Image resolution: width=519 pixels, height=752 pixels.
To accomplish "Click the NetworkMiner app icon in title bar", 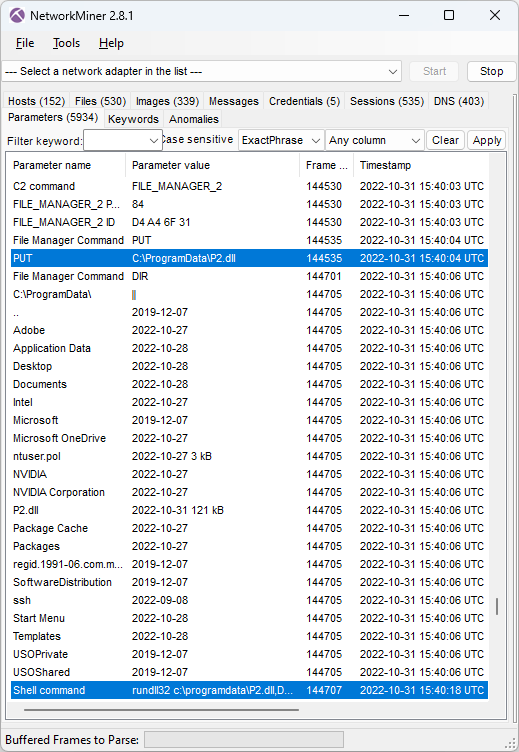I will (17, 15).
